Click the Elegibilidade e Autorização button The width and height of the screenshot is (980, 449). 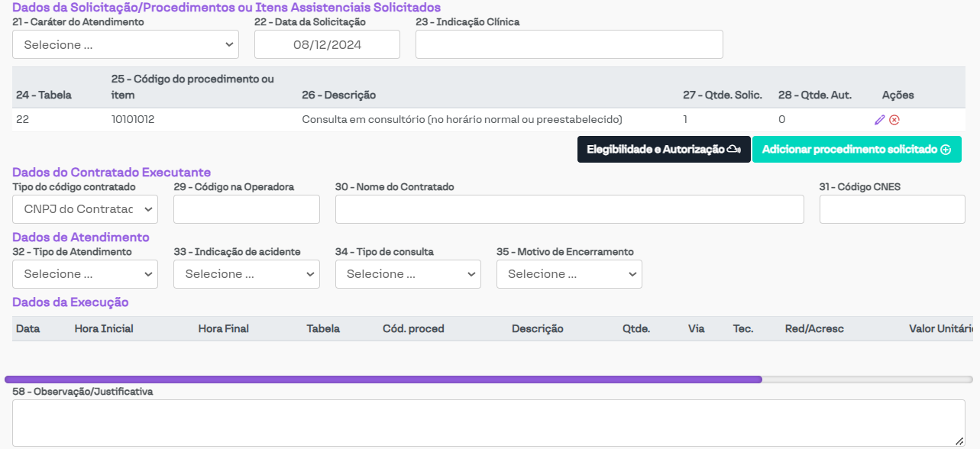663,150
